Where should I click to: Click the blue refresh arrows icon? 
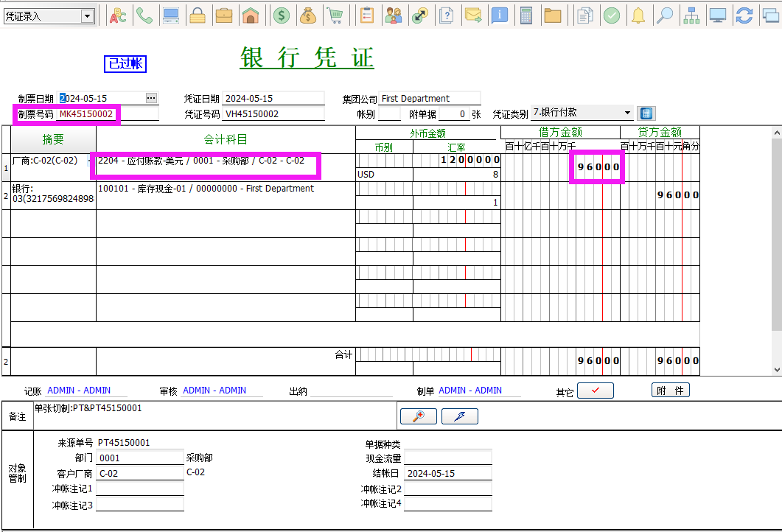tap(744, 16)
